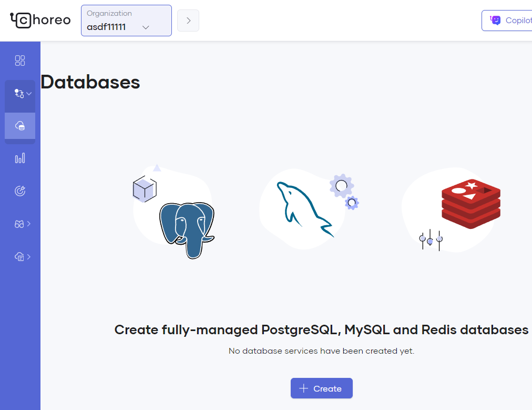This screenshot has width=532, height=410.
Task: Open the overview grid icon in sidebar
Action: pos(20,61)
